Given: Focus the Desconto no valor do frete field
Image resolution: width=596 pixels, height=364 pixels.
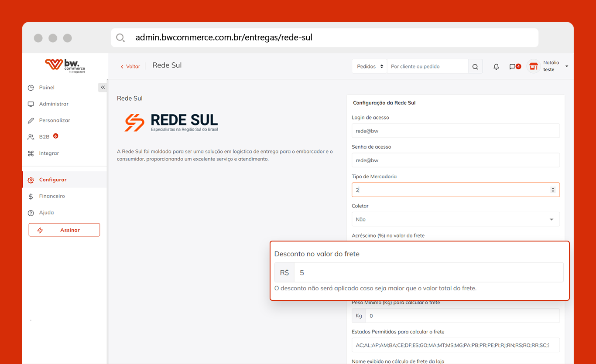Looking at the screenshot, I should (428, 272).
